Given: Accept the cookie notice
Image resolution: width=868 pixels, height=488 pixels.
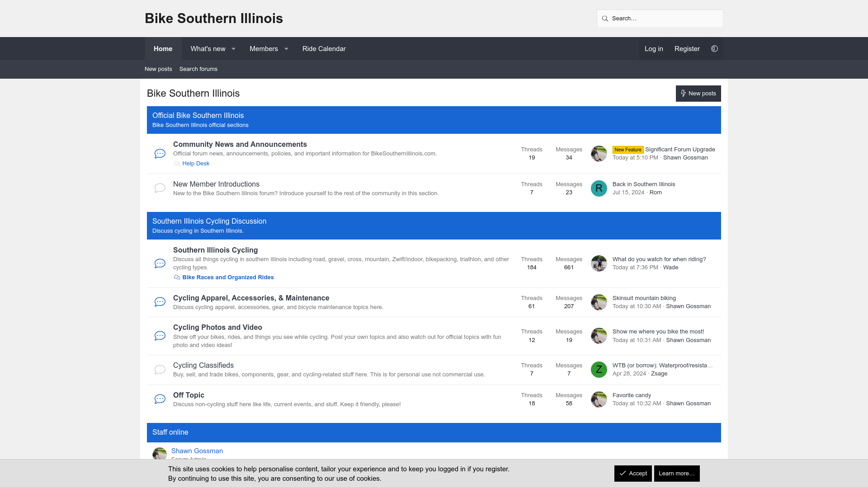Looking at the screenshot, I should (632, 473).
